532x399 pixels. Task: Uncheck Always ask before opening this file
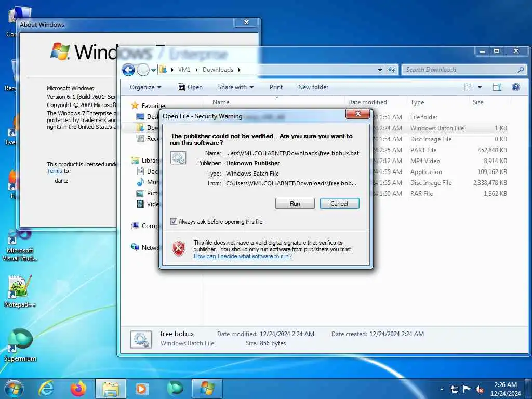[x=174, y=222]
